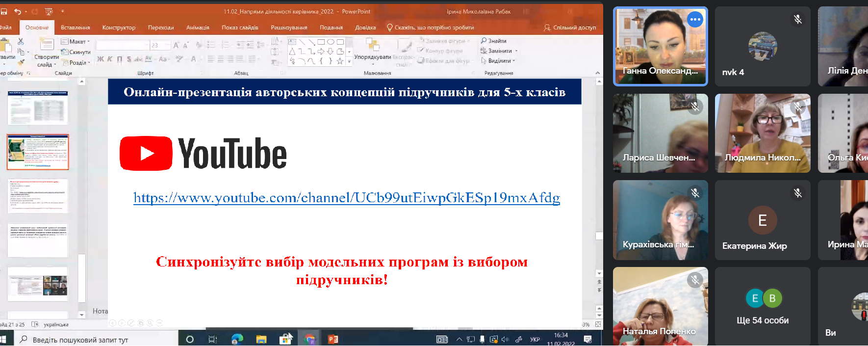Toggle bold formatting (Ж)
This screenshot has width=868, height=346.
click(x=101, y=59)
